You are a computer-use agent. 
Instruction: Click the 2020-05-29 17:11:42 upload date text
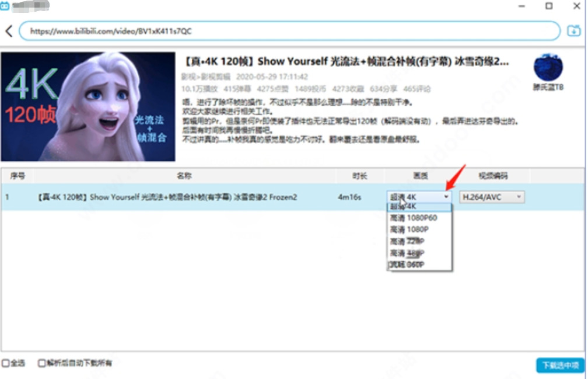pyautogui.click(x=272, y=77)
